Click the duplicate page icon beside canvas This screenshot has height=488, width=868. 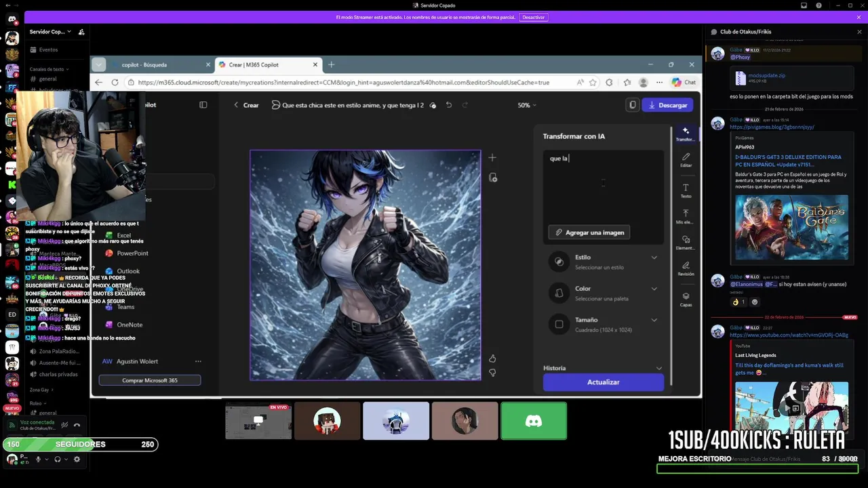pyautogui.click(x=492, y=178)
